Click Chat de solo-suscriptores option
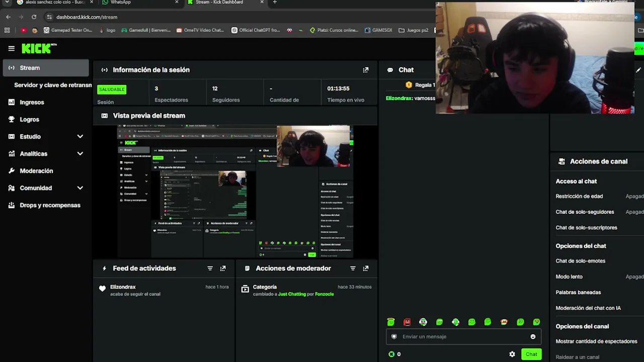 [586, 228]
